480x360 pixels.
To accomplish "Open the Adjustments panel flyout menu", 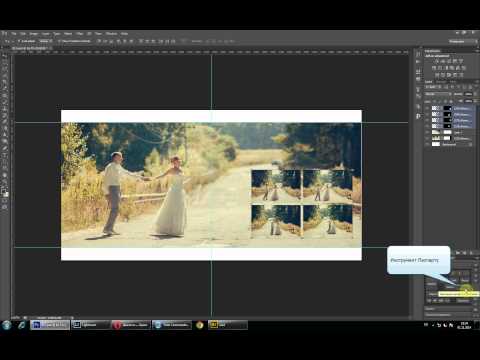I will click(x=476, y=51).
